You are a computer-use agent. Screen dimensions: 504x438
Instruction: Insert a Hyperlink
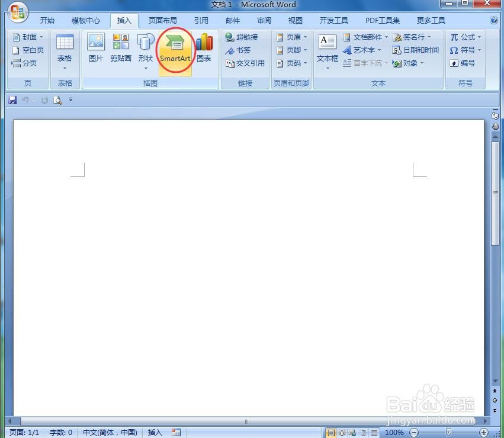pyautogui.click(x=242, y=37)
